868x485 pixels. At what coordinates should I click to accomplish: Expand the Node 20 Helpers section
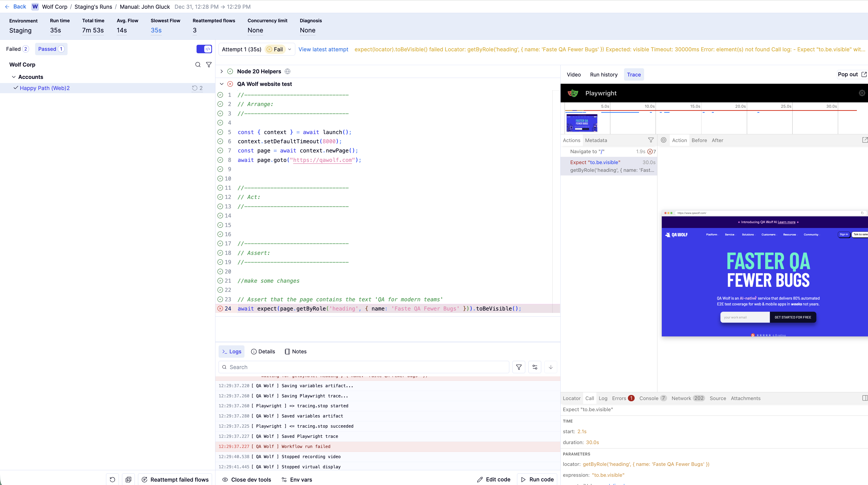[x=221, y=71]
